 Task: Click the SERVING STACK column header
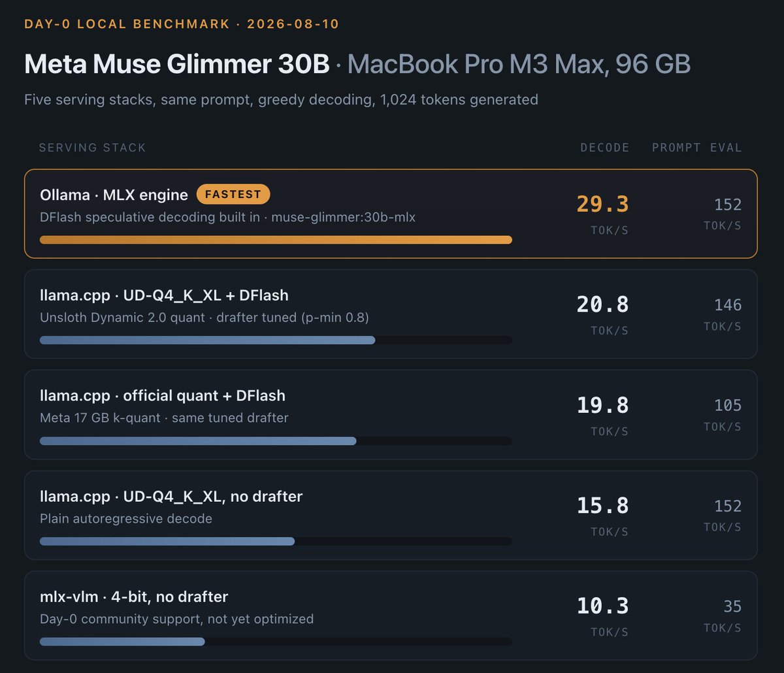pyautogui.click(x=93, y=148)
